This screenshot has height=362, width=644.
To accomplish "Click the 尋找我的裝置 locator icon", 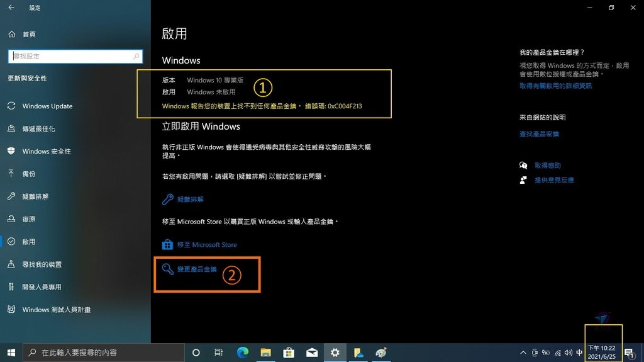I will coord(11,264).
